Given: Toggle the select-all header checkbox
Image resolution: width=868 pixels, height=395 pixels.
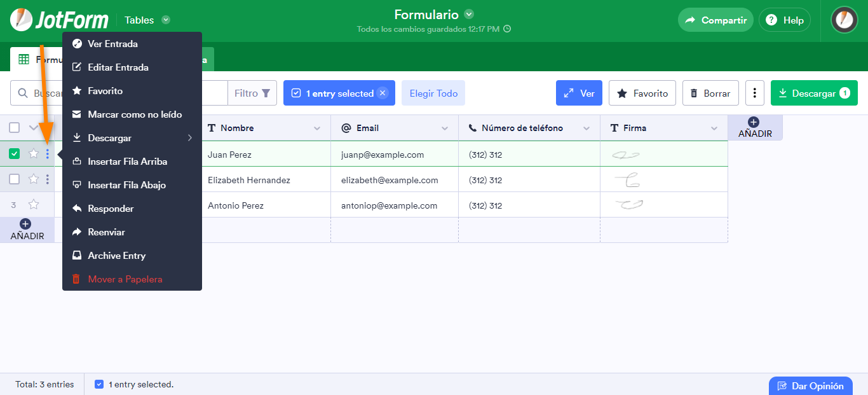Looking at the screenshot, I should pyautogui.click(x=15, y=128).
